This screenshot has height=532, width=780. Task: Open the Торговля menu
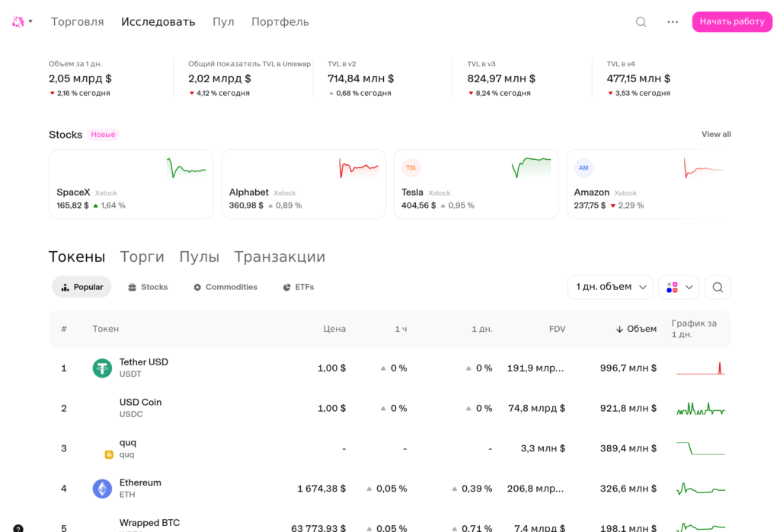click(77, 22)
